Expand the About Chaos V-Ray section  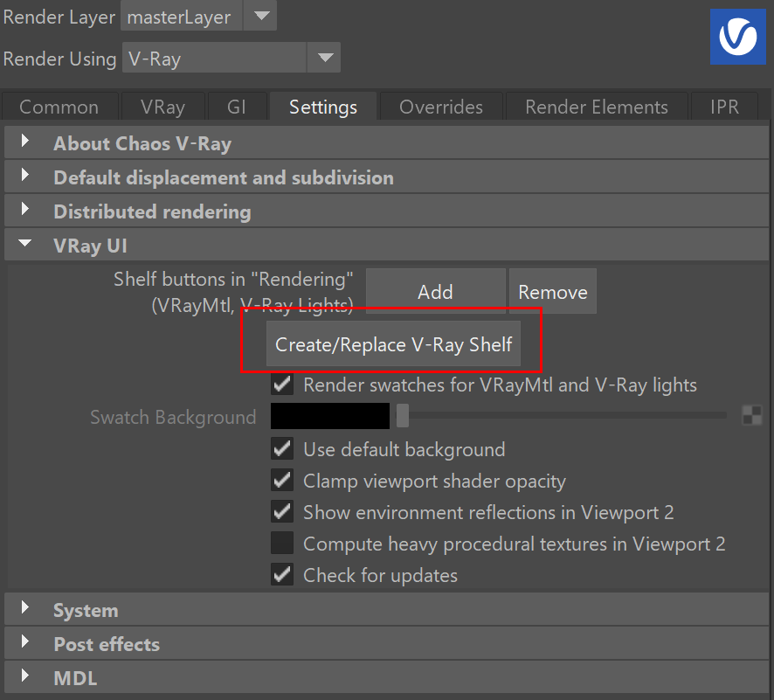coord(386,143)
